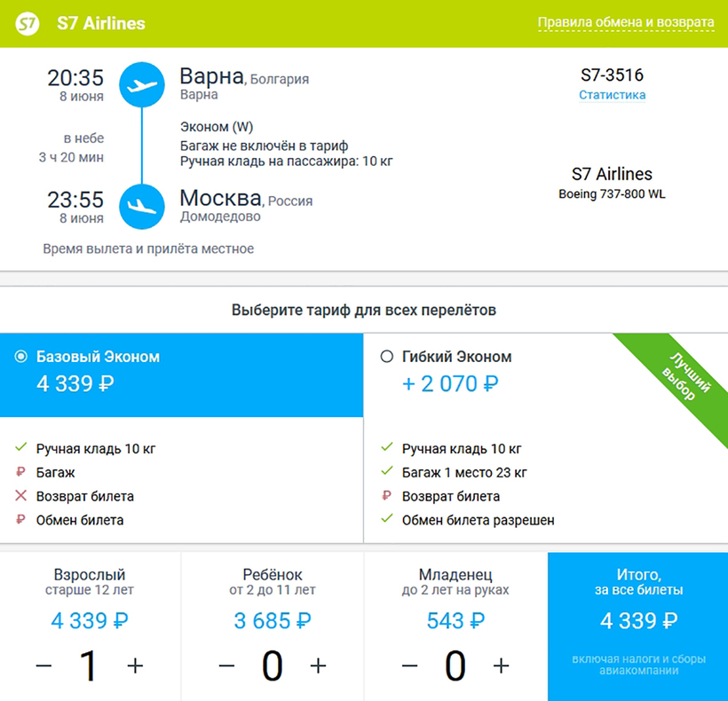
Task: Click the Домодедово airport name
Action: [x=220, y=217]
